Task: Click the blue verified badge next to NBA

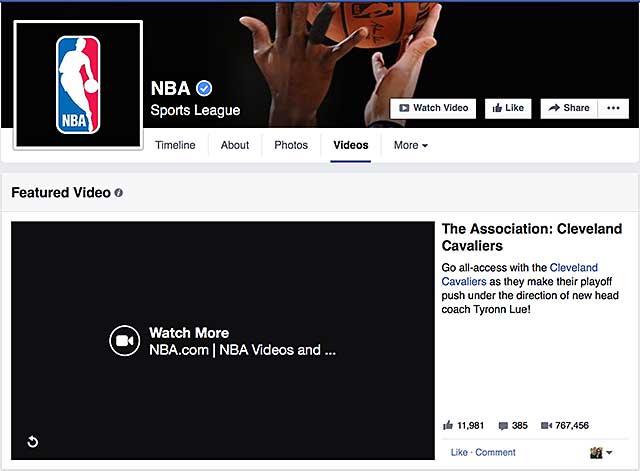Action: point(204,88)
